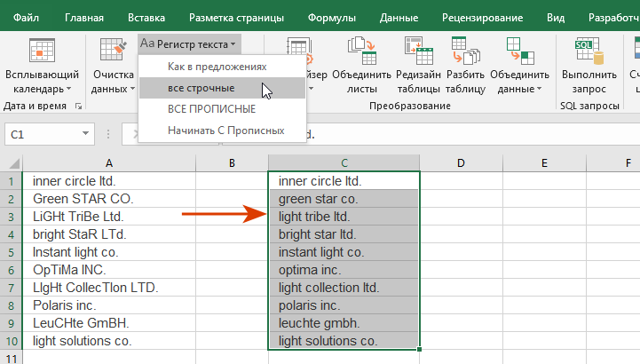Select cell 'bright star ltd.' in column C
This screenshot has width=640, height=364.
coord(344,234)
